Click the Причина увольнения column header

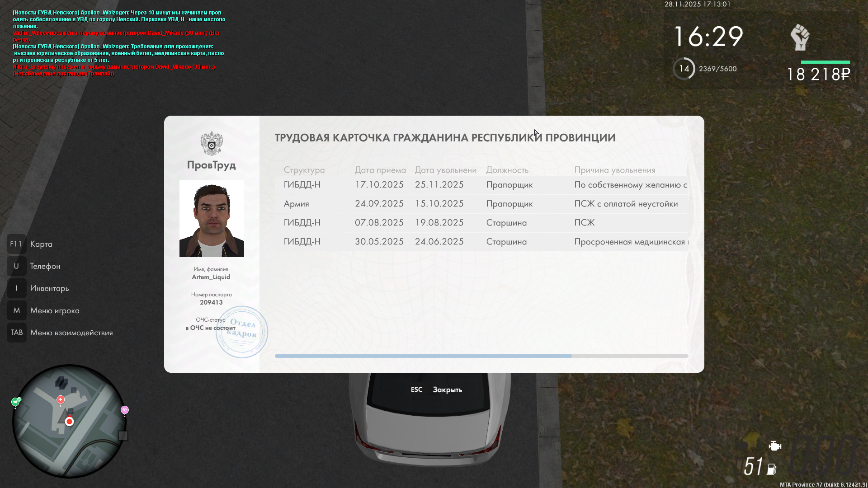click(614, 170)
